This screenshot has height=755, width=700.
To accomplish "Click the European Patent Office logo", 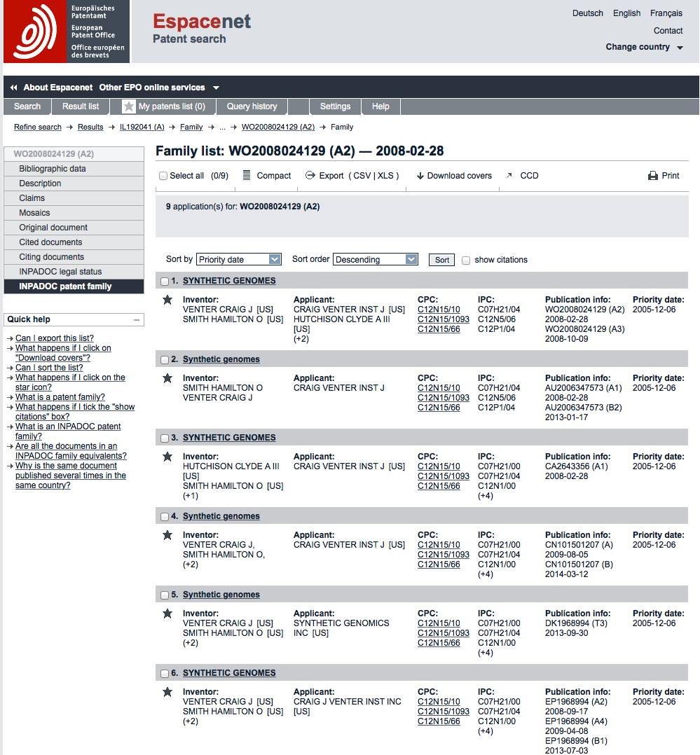I will 67,32.
